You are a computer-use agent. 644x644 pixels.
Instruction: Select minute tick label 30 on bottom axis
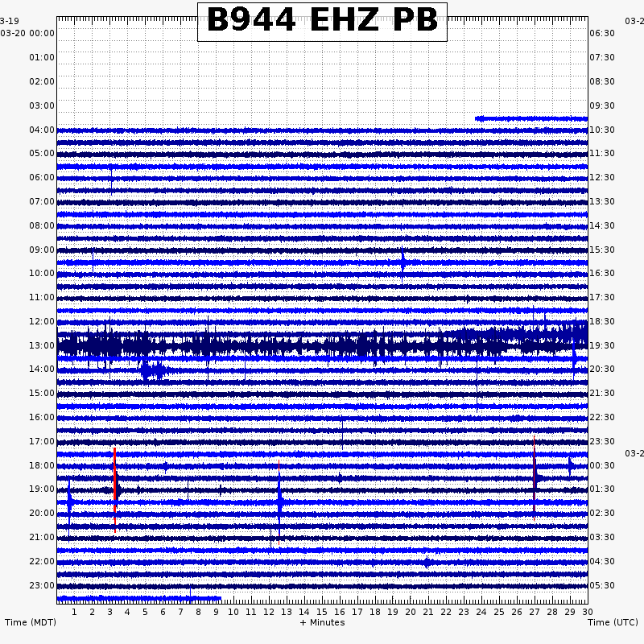(588, 612)
